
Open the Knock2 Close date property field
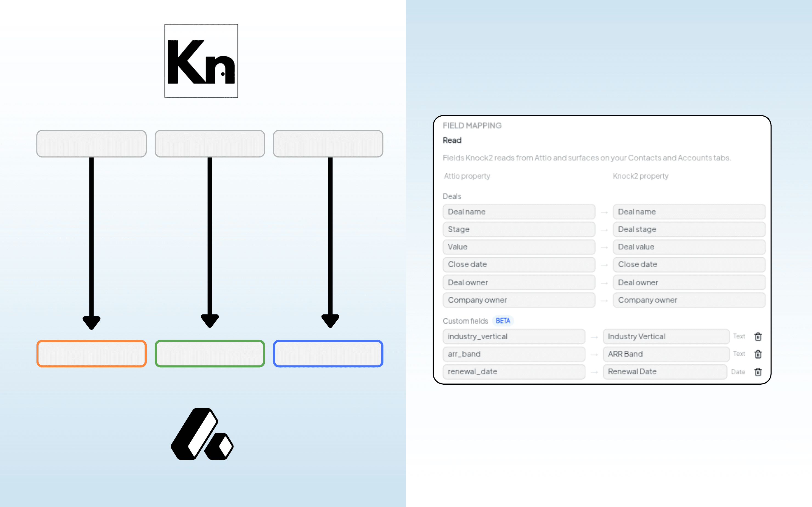tap(689, 264)
